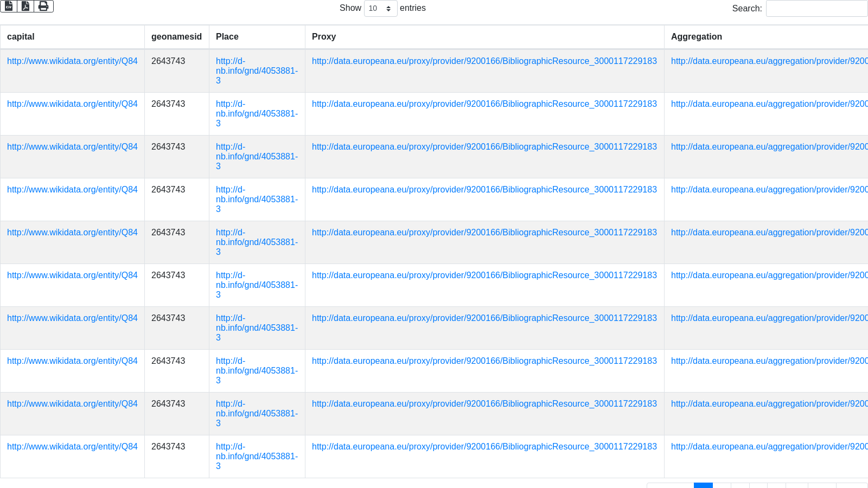Viewport: 868px width, 488px height.
Task: Open first row's europeana proxy link
Action: coord(484,61)
